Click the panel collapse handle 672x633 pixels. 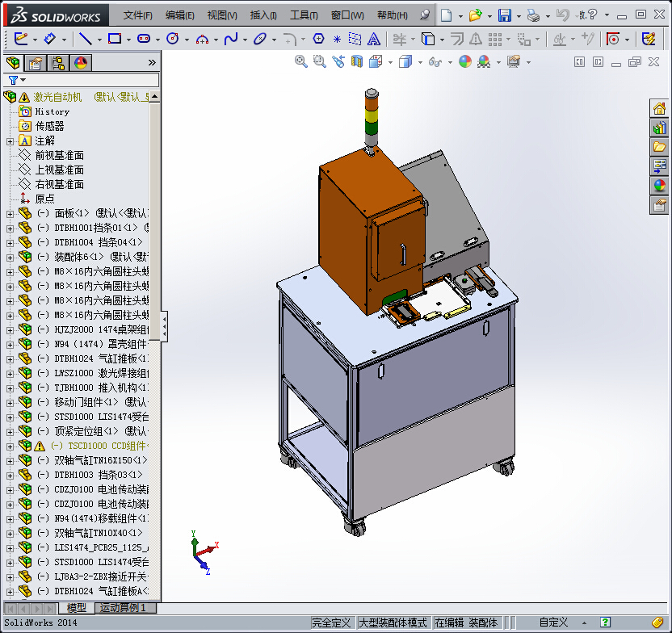164,326
